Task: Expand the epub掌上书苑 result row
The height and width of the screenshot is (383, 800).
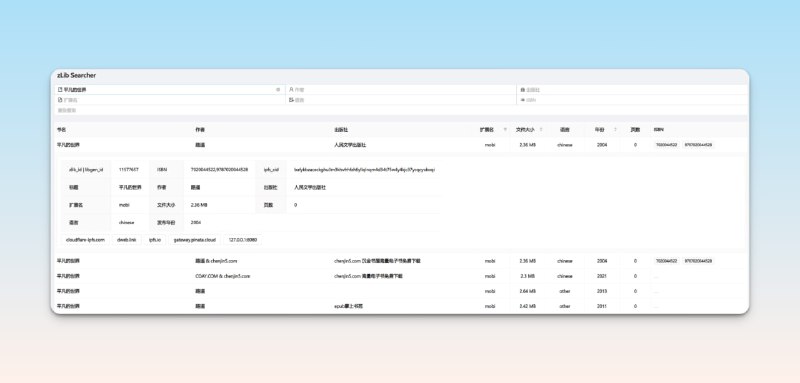Action: coord(401,306)
